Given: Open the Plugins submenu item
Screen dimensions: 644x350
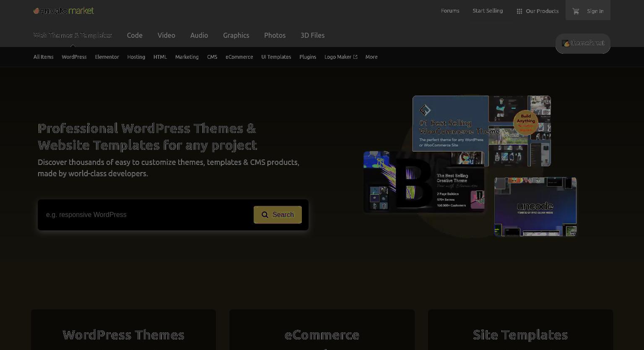Looking at the screenshot, I should 308,57.
